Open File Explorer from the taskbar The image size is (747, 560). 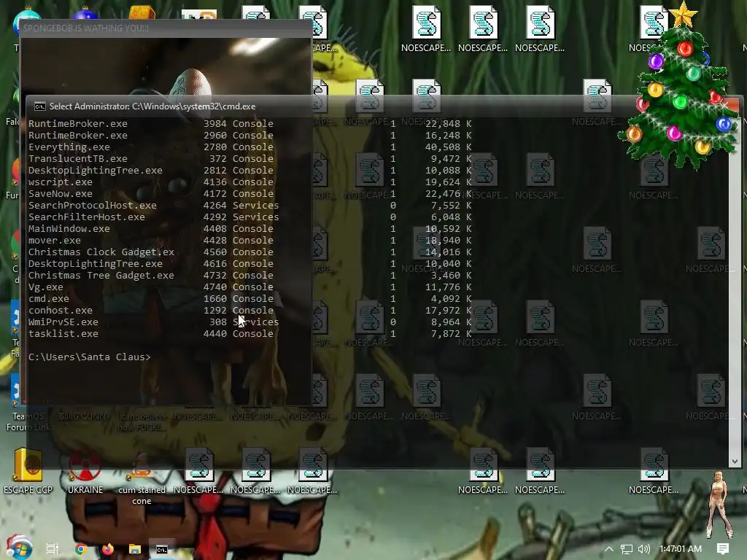(x=135, y=549)
